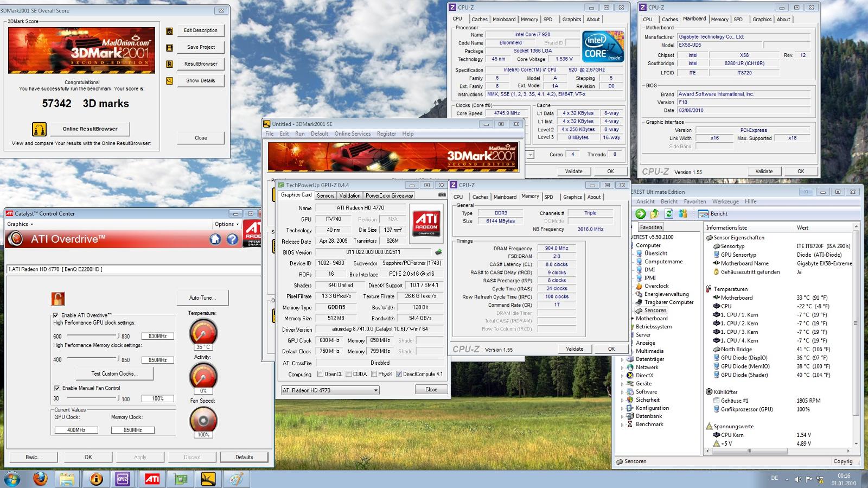Click the GPU-Z BIOS save chip icon
The image size is (868, 488).
(x=438, y=252)
